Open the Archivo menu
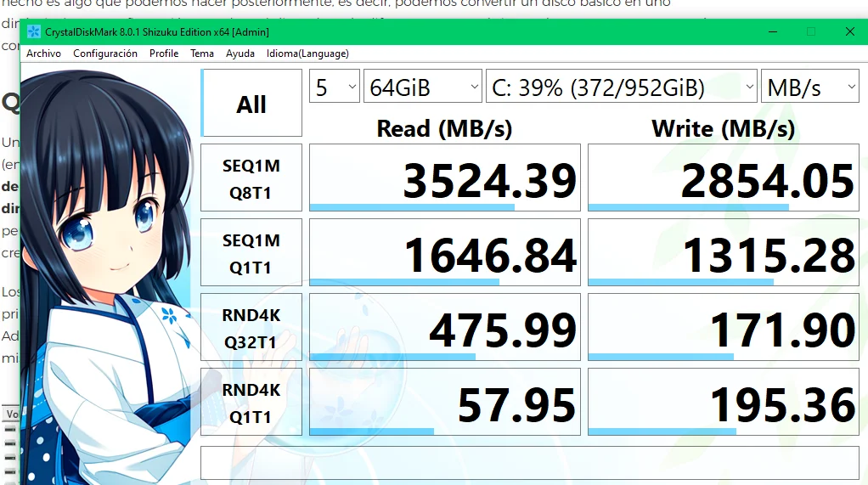 pos(43,54)
